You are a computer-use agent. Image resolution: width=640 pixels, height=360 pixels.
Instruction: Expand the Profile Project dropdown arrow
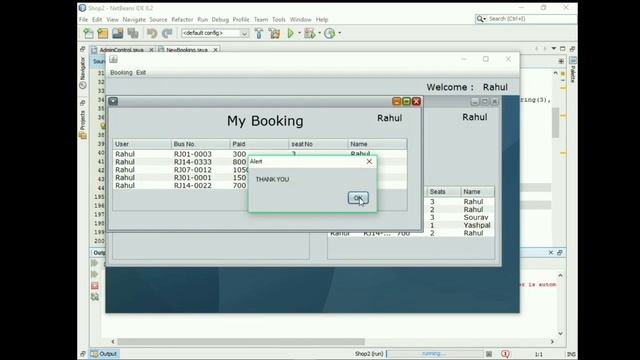pos(339,33)
